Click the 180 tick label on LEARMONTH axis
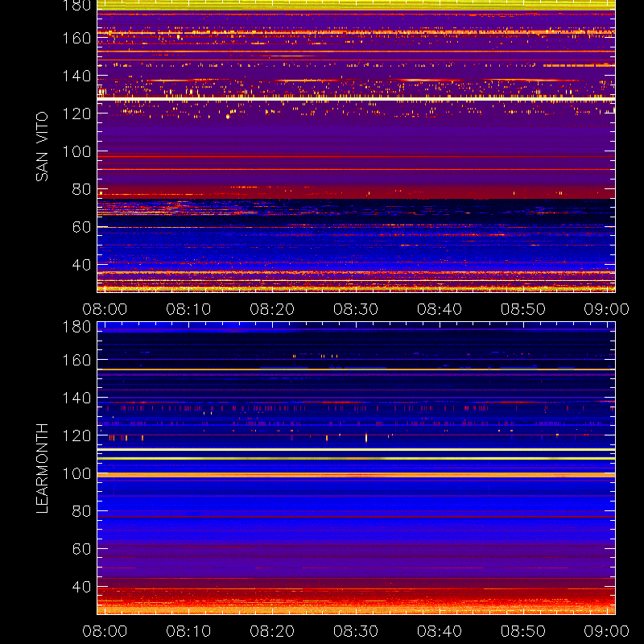This screenshot has height=644, width=644. (x=76, y=327)
